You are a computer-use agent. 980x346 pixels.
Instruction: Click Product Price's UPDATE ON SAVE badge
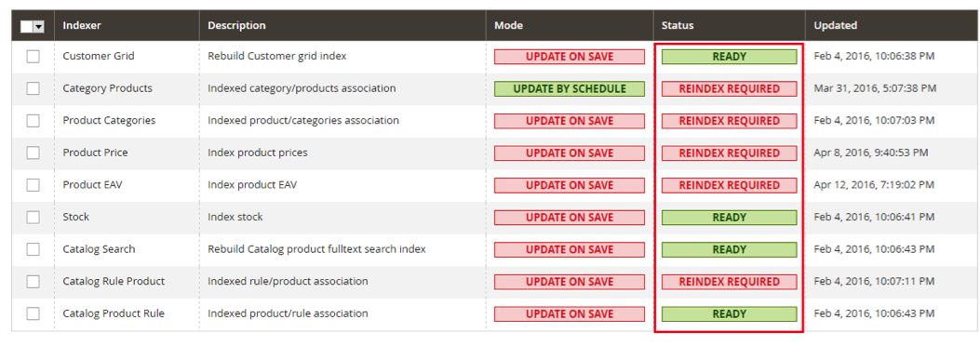[x=570, y=153]
